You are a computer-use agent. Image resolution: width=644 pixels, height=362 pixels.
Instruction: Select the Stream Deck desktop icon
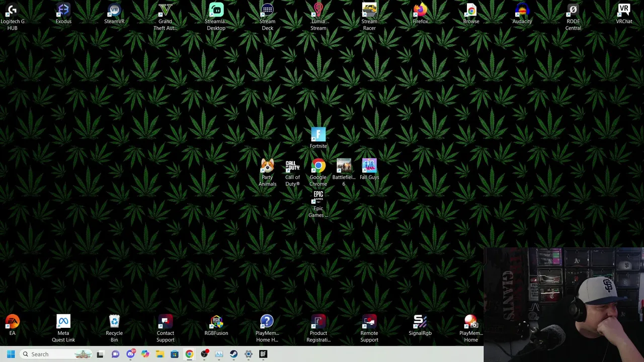[x=267, y=16]
